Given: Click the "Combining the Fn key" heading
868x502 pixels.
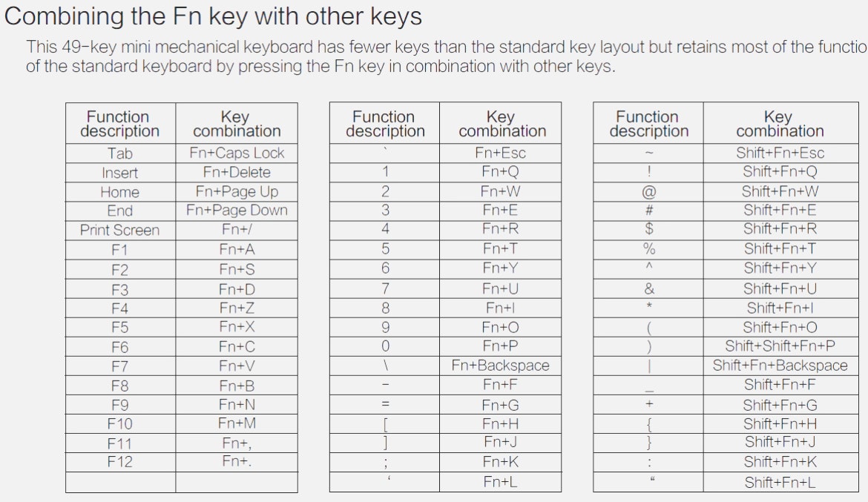Looking at the screenshot, I should pos(214,16).
